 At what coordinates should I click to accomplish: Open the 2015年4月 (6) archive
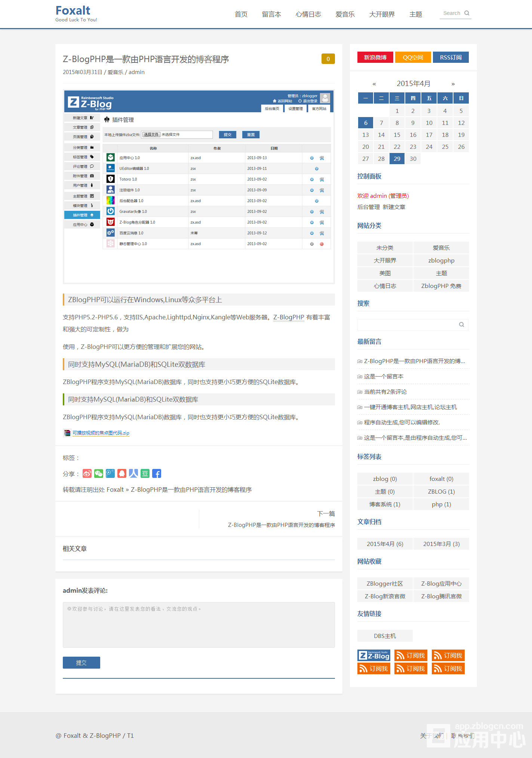click(385, 544)
